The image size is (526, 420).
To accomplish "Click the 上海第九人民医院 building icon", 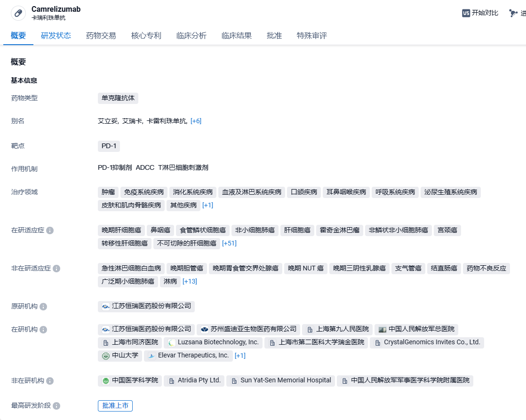I will [x=310, y=330].
